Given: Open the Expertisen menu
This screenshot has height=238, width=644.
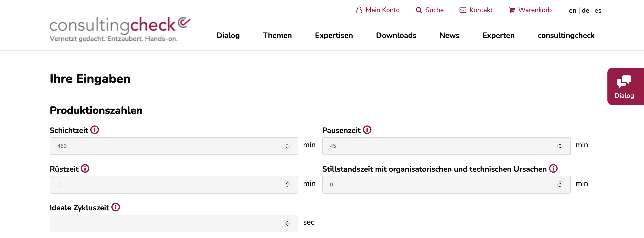Looking at the screenshot, I should (334, 36).
